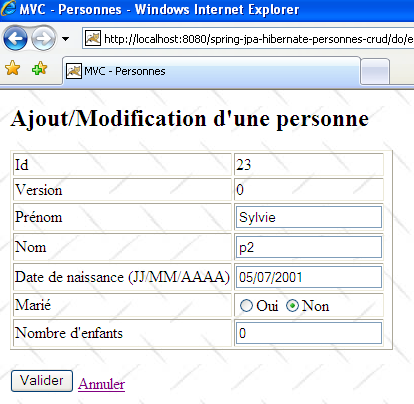Open the recent pages dropdown arrow

[66, 39]
